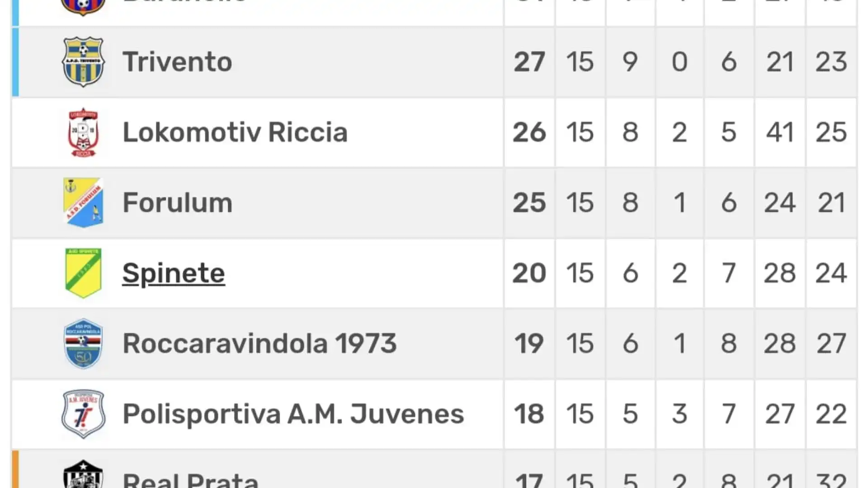Open the Trivento team name
The height and width of the screenshot is (488, 868).
coord(177,62)
